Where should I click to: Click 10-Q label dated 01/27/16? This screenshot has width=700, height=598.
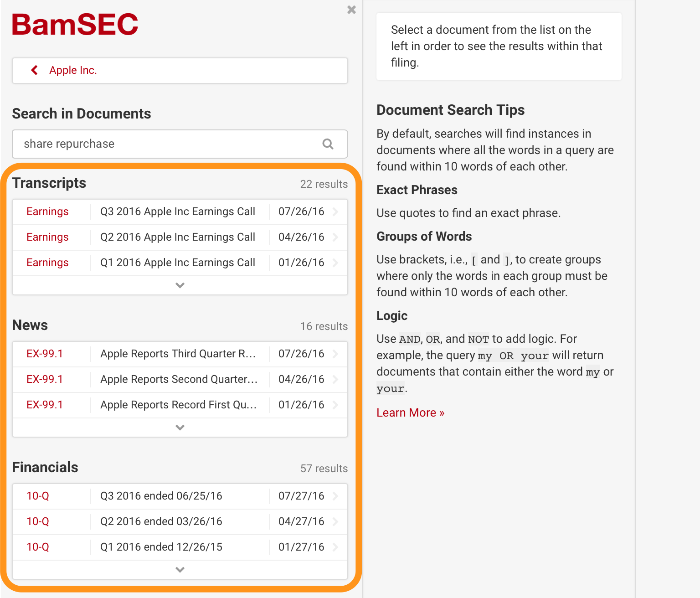pos(38,547)
